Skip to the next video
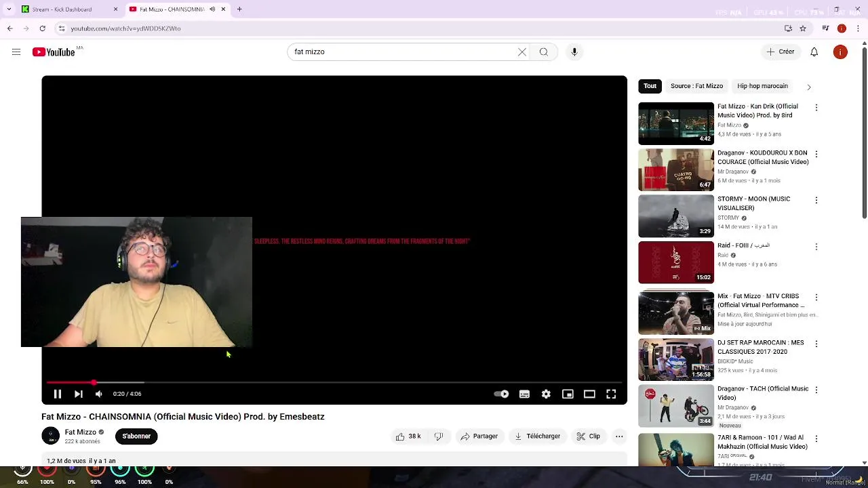Image resolution: width=868 pixels, height=488 pixels. (x=78, y=394)
